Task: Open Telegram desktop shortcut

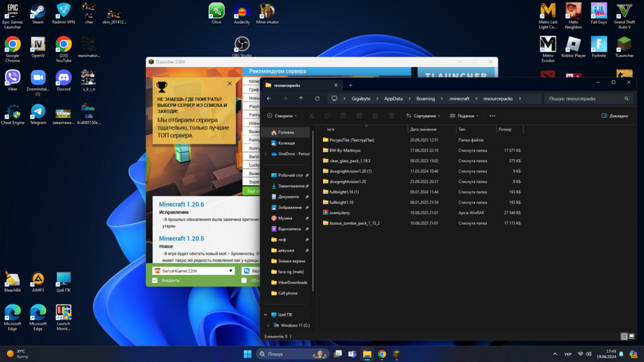Action: click(x=38, y=114)
